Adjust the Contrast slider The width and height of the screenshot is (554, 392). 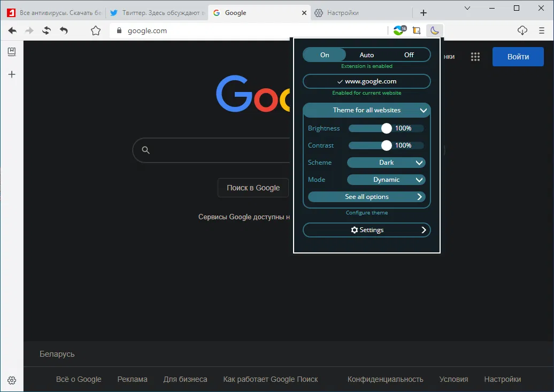click(x=386, y=145)
